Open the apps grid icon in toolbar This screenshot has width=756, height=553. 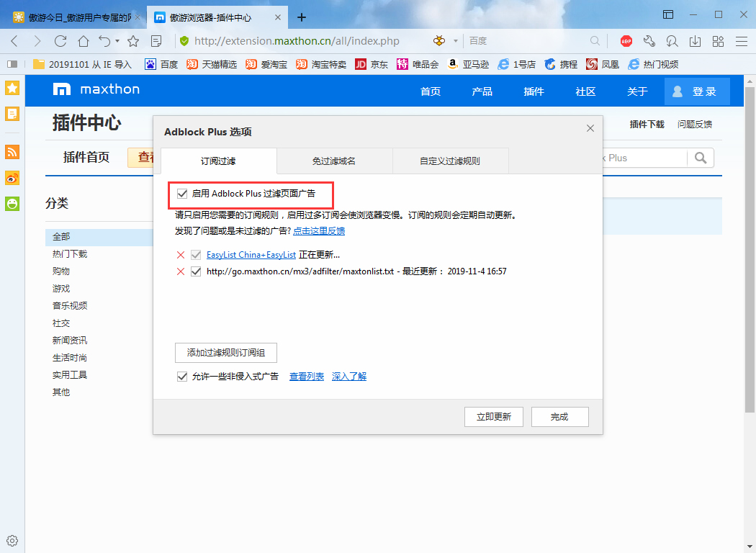tap(718, 41)
